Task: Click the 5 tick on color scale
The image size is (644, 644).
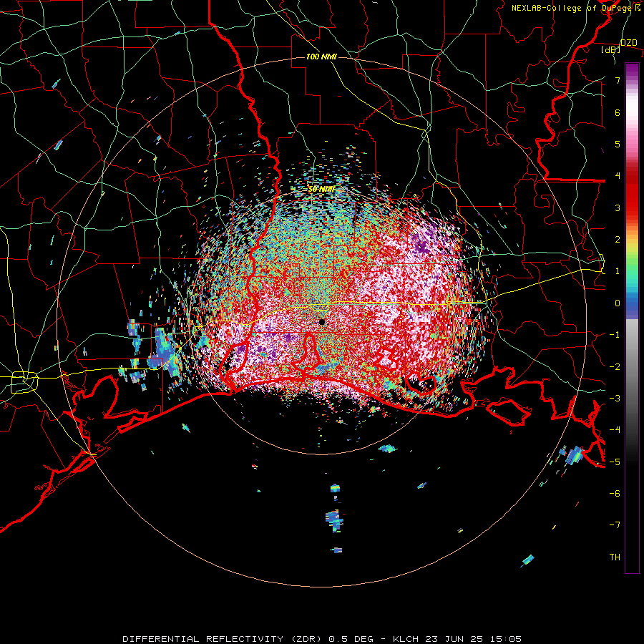Action: click(618, 144)
